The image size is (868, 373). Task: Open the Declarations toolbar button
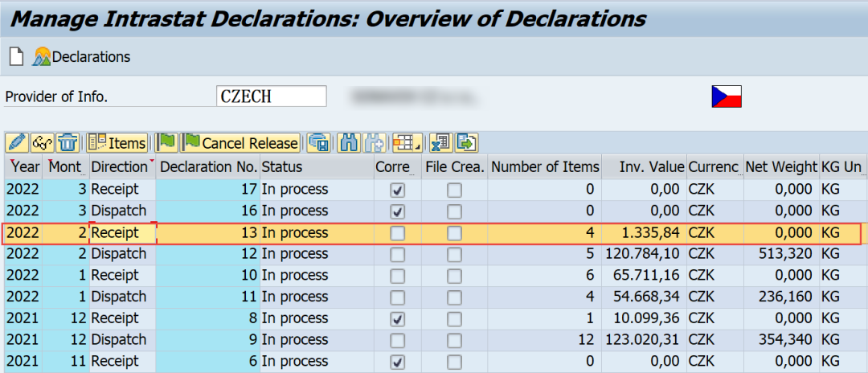coord(82,56)
